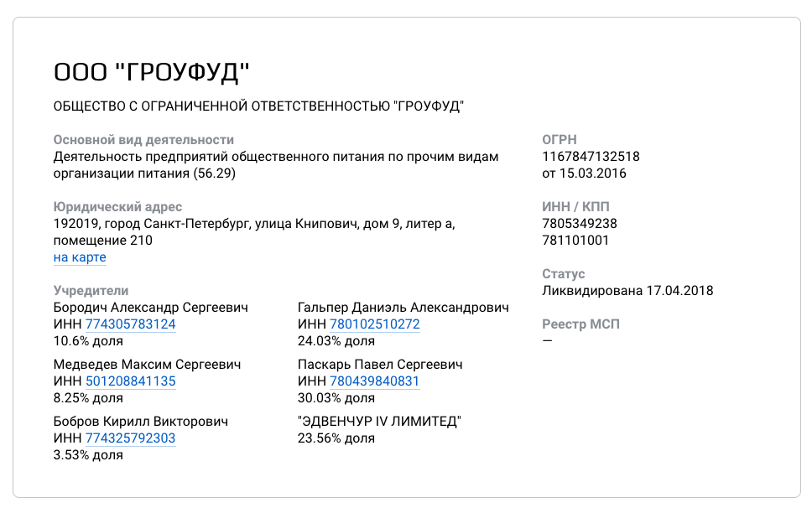
Task: Open INN link 501208841135
Action: click(x=131, y=381)
